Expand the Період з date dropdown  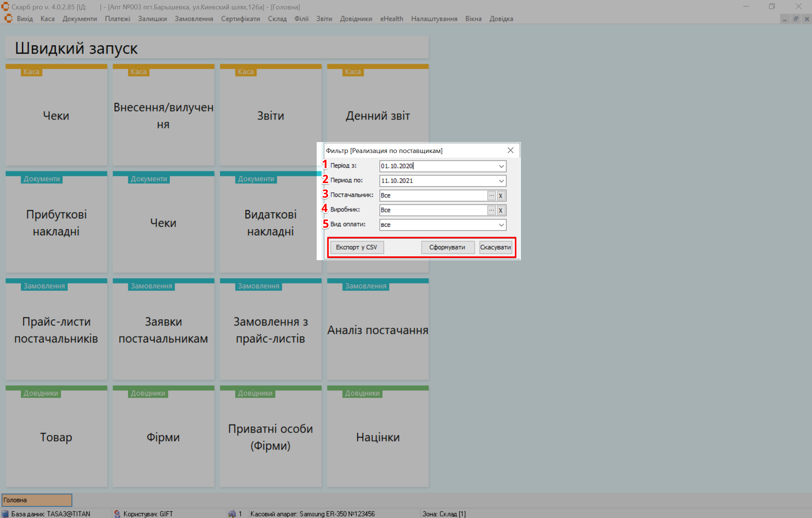pyautogui.click(x=501, y=166)
